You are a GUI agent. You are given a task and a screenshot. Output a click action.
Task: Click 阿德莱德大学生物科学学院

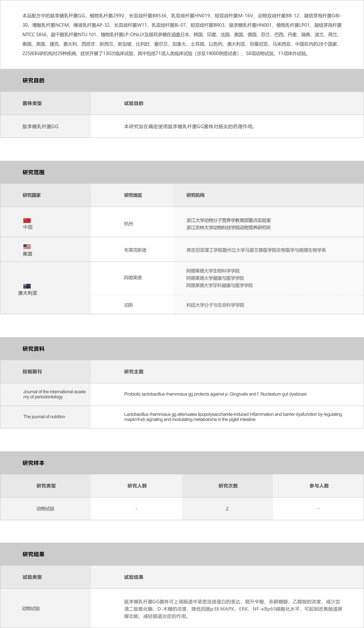pyautogui.click(x=213, y=271)
